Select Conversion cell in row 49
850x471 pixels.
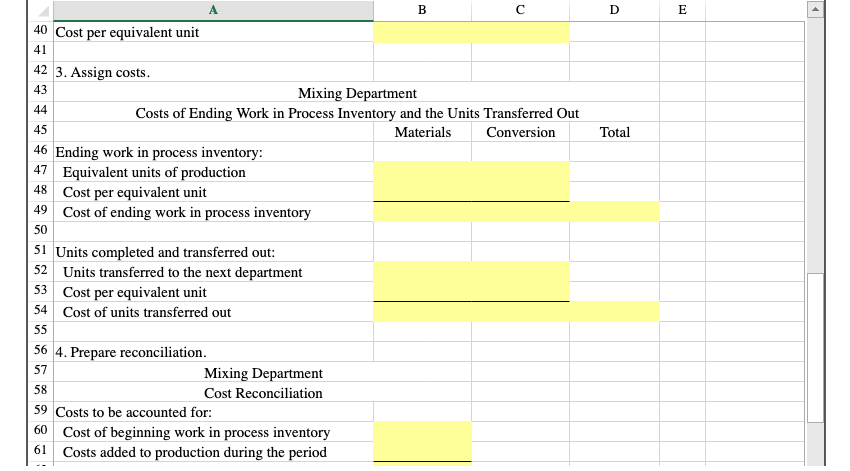click(520, 212)
